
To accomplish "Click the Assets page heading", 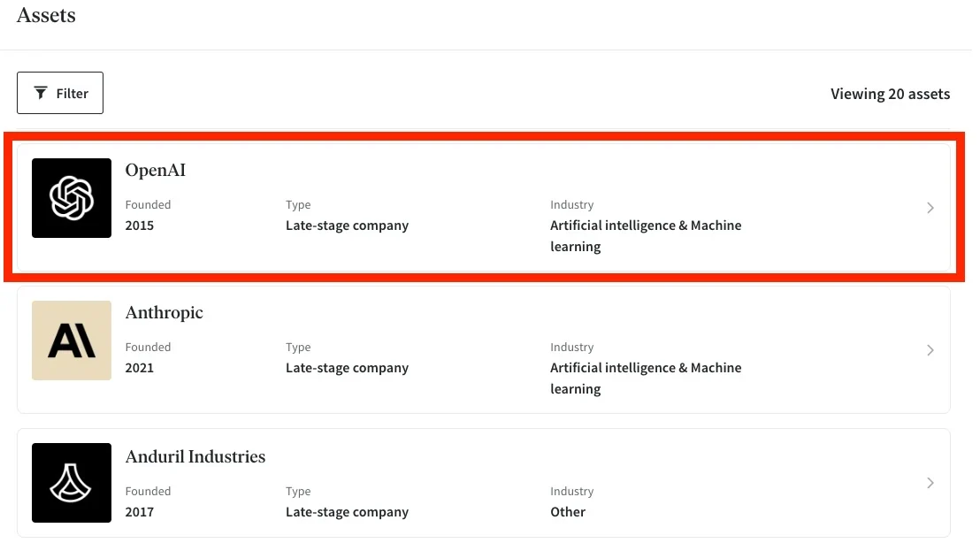I will click(46, 15).
